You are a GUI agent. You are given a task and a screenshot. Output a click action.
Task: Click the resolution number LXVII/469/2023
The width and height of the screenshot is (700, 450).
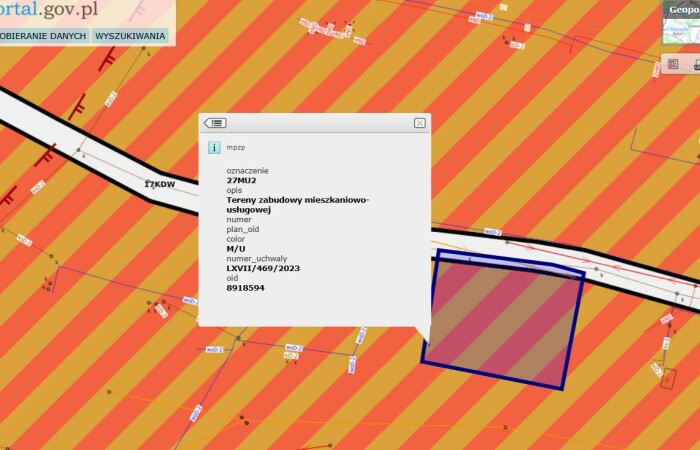263,268
